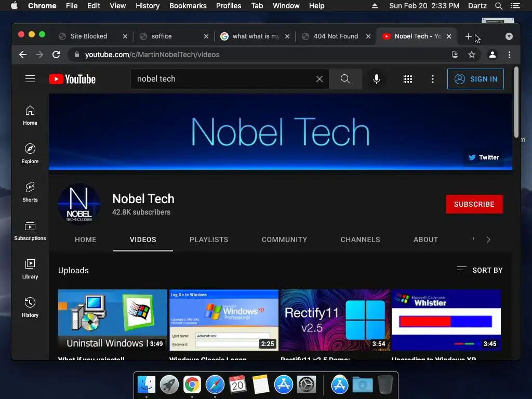The width and height of the screenshot is (532, 399).
Task: Switch to the 404 Not Found tab
Action: [x=336, y=36]
